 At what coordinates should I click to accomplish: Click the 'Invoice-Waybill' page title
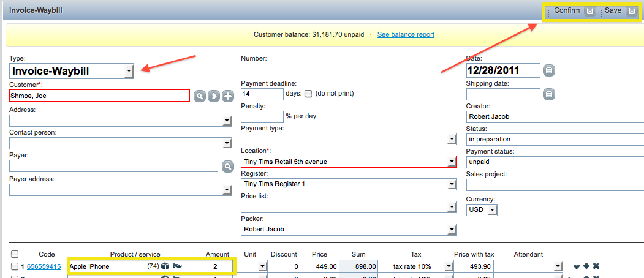36,10
